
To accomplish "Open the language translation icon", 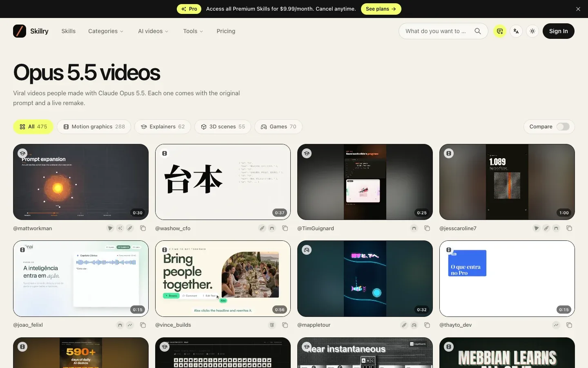I will tap(516, 31).
